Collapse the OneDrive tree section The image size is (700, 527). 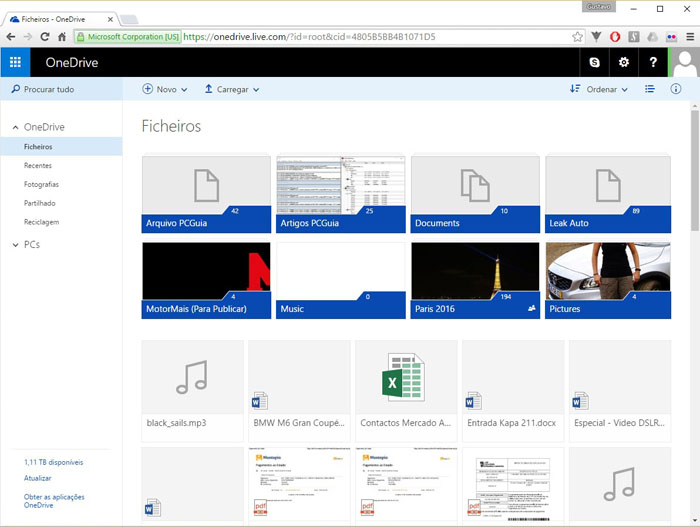pyautogui.click(x=16, y=127)
